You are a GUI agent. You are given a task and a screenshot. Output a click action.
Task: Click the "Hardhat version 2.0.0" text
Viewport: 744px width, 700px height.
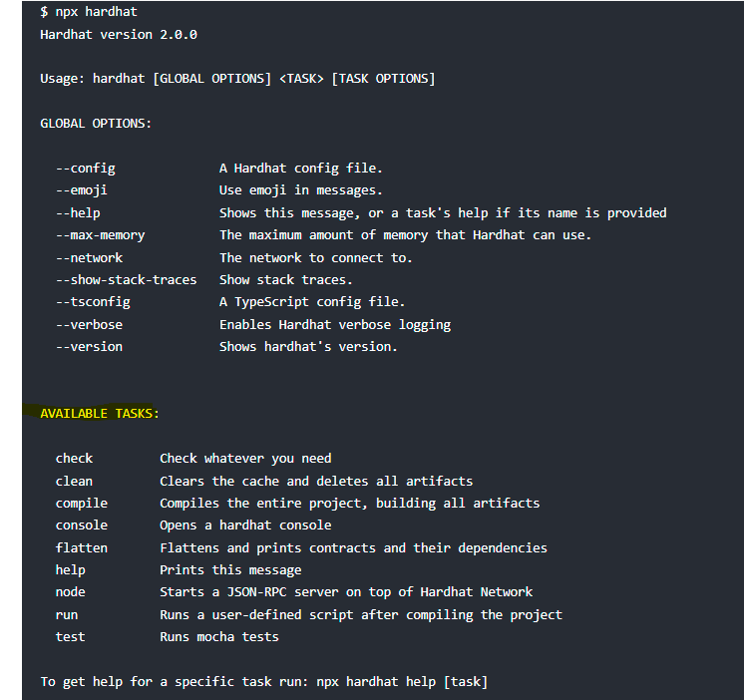click(119, 34)
